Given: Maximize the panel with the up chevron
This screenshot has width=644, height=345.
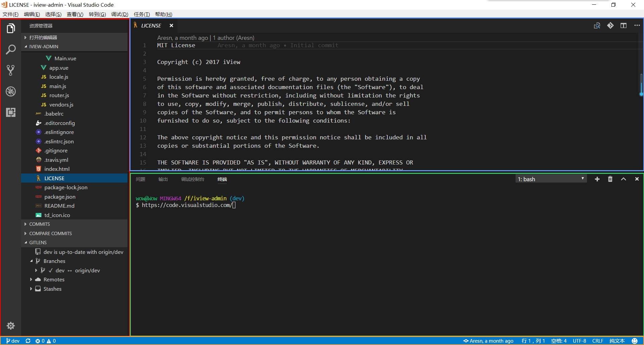Looking at the screenshot, I should [624, 179].
